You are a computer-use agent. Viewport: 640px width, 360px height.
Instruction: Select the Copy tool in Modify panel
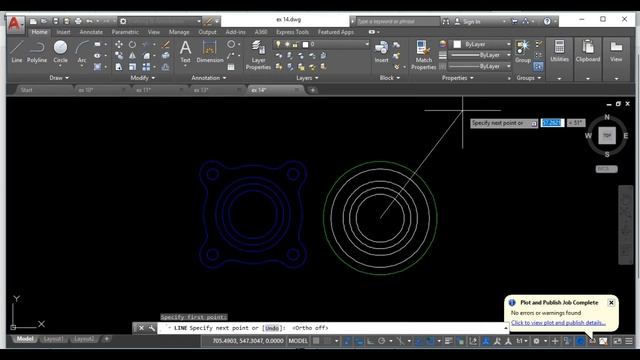tap(119, 56)
